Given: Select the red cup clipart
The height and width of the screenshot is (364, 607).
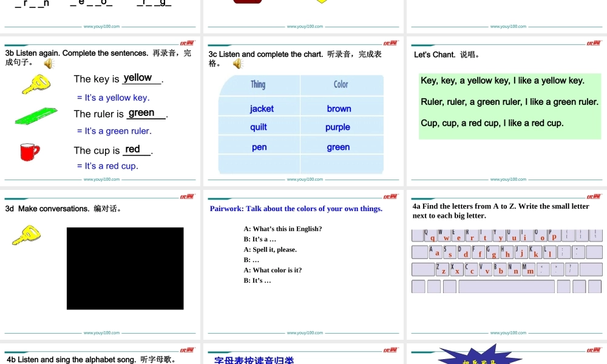Looking at the screenshot, I should pos(29,152).
